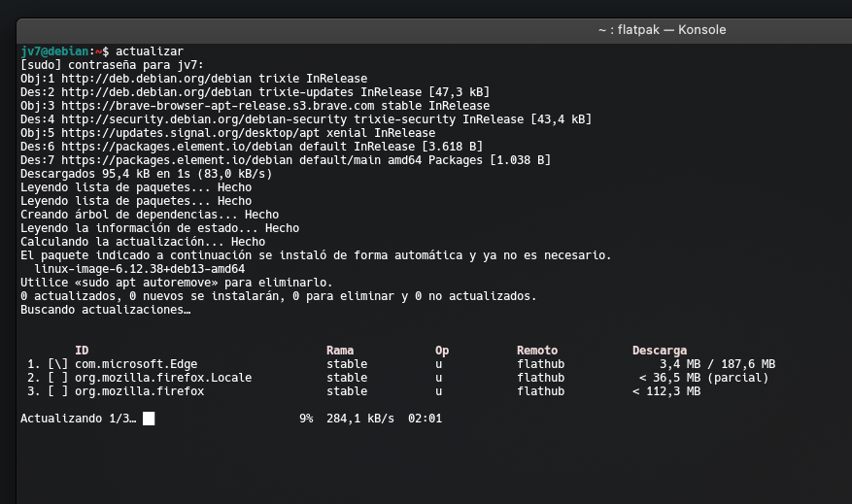The height and width of the screenshot is (504, 852).
Task: Click the '0 actualizados, 0 nuevos' summary line
Action: coord(279,296)
